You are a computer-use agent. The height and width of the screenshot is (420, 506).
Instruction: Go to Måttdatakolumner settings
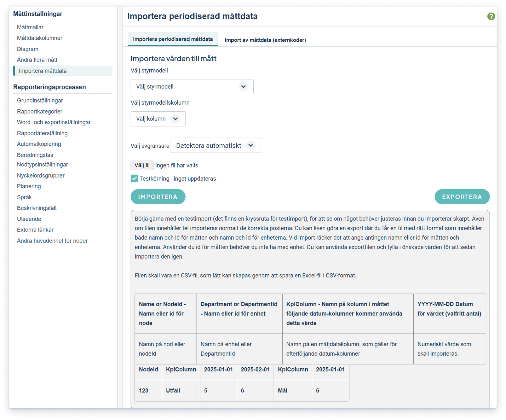point(40,38)
